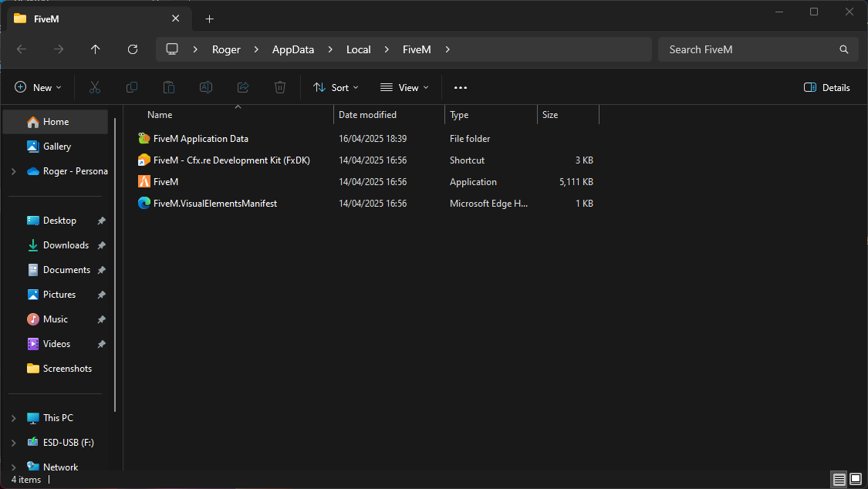Image resolution: width=868 pixels, height=489 pixels.
Task: Go up one folder level arrow
Action: point(95,49)
